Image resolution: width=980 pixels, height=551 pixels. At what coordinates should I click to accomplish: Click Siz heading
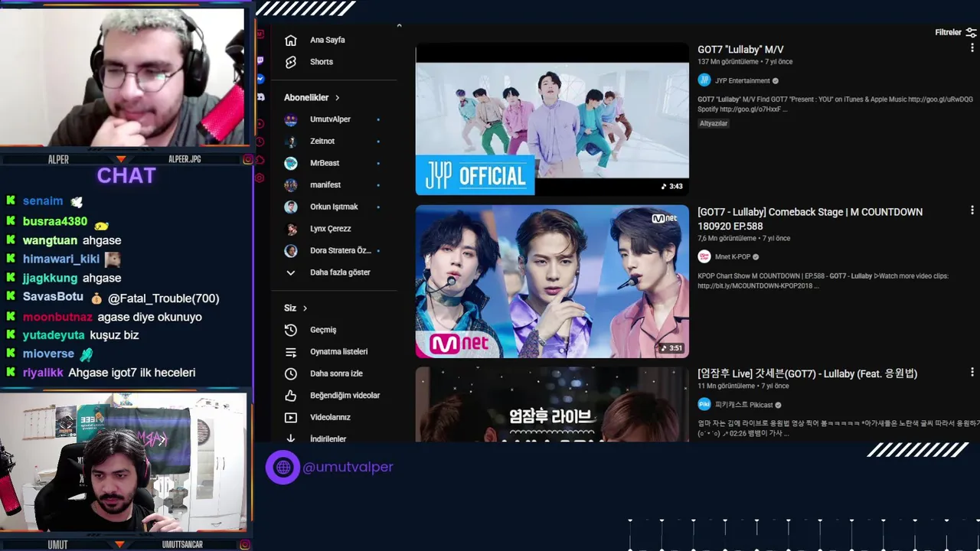pyautogui.click(x=290, y=308)
